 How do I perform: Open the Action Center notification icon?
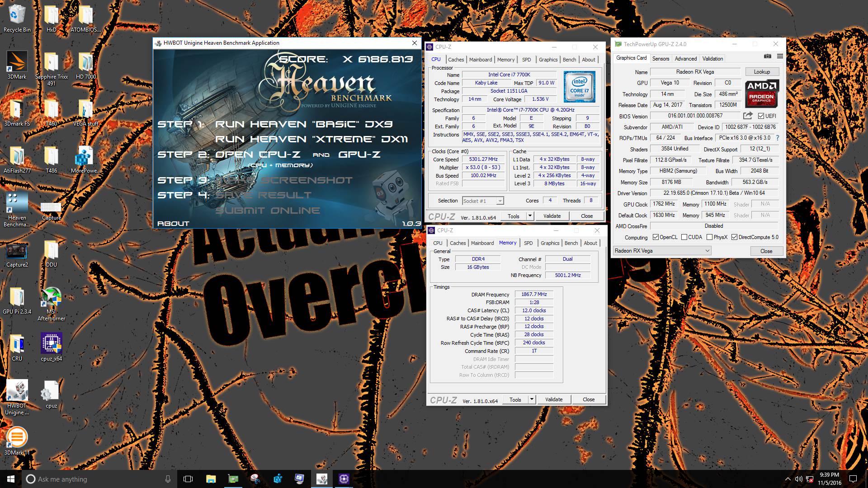[853, 479]
